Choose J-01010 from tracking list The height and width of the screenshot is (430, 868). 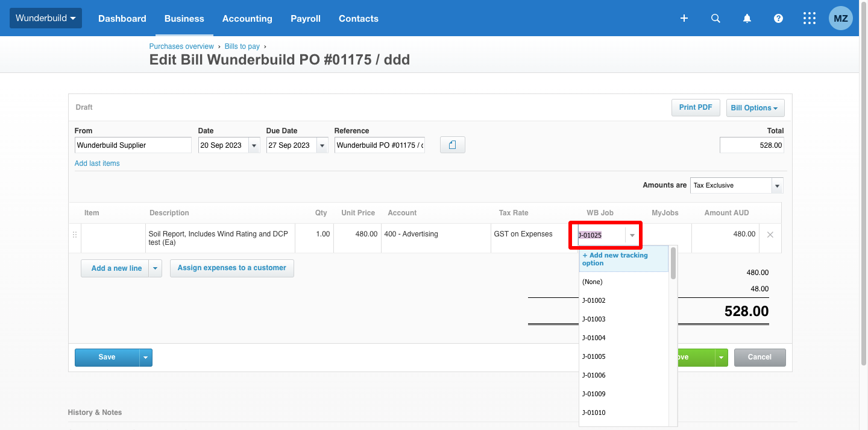click(624, 413)
